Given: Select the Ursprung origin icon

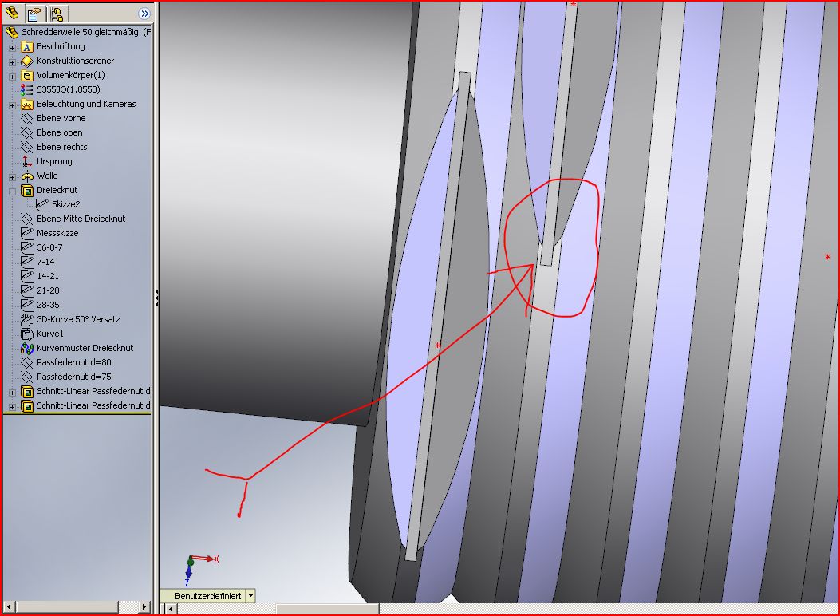Looking at the screenshot, I should [x=27, y=161].
